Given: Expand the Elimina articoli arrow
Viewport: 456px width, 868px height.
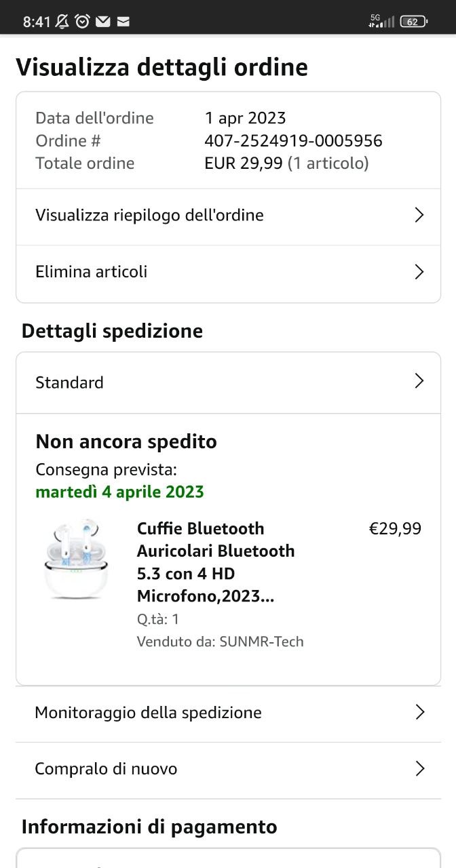Looking at the screenshot, I should 419,272.
